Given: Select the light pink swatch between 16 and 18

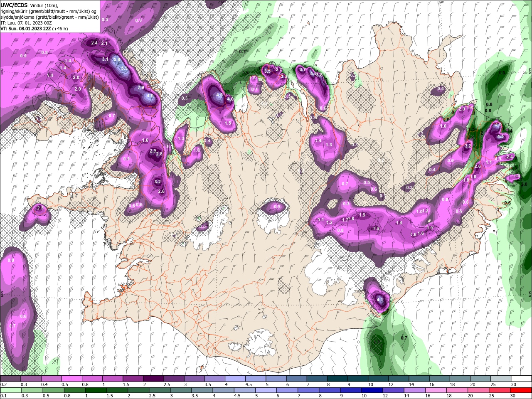Looking at the screenshot, I should pos(435,390).
